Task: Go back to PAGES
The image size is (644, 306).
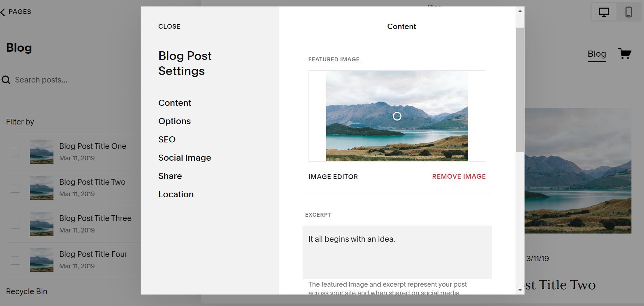Action: [20, 12]
